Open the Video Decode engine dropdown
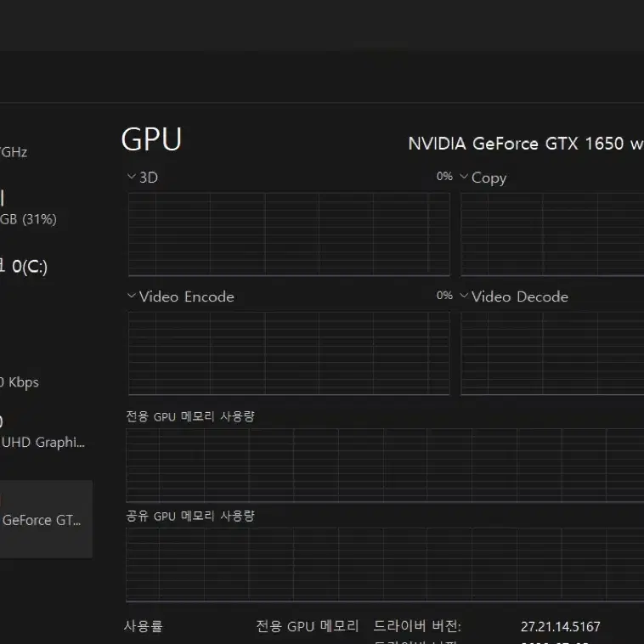644x644 pixels. tap(464, 296)
